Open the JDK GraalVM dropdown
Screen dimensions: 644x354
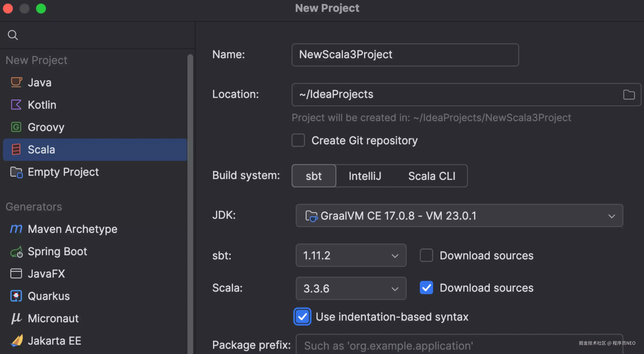click(459, 215)
